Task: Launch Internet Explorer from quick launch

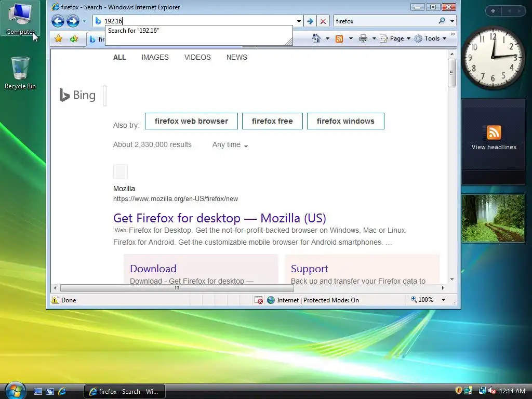Action: (62, 392)
